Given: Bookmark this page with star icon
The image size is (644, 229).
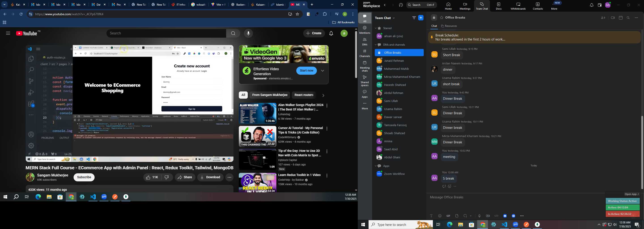Looking at the screenshot, I should (x=297, y=14).
